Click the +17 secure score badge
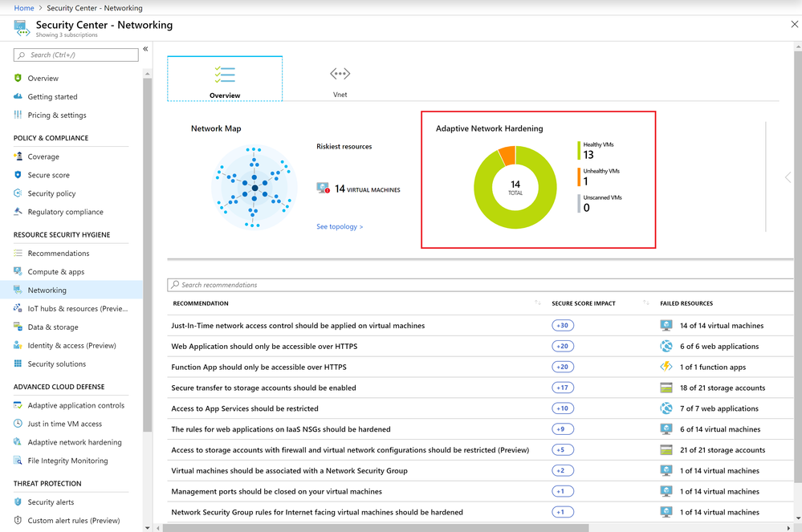This screenshot has width=802, height=532. (563, 388)
